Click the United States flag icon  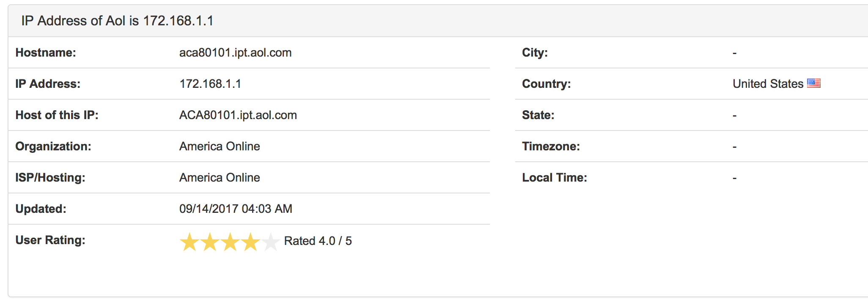(813, 83)
